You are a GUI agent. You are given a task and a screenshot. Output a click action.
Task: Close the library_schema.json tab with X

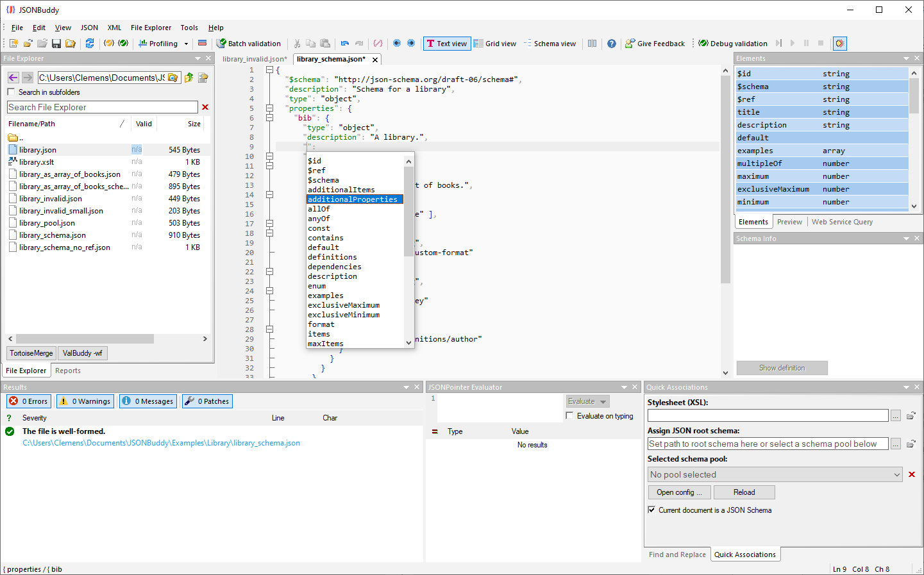pos(375,60)
